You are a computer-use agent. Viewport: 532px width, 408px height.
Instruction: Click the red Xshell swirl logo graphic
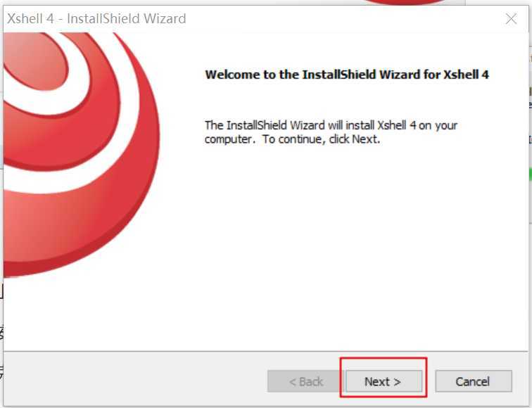(x=82, y=154)
